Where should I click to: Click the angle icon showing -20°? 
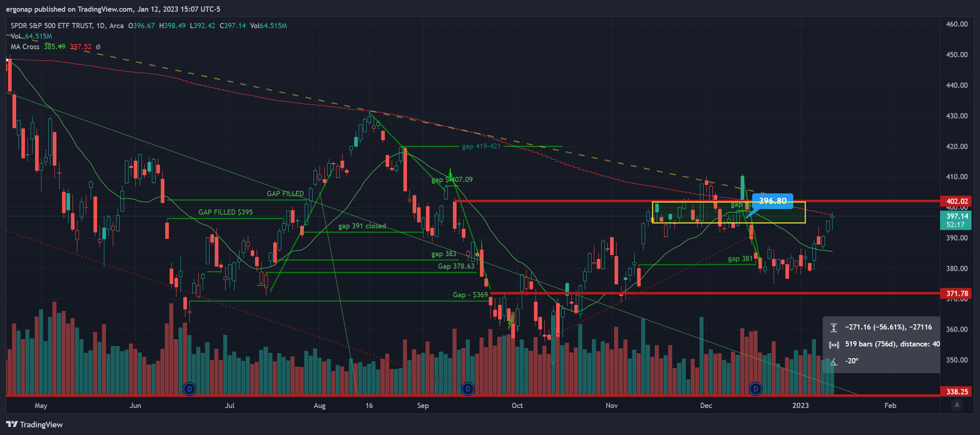(x=834, y=361)
